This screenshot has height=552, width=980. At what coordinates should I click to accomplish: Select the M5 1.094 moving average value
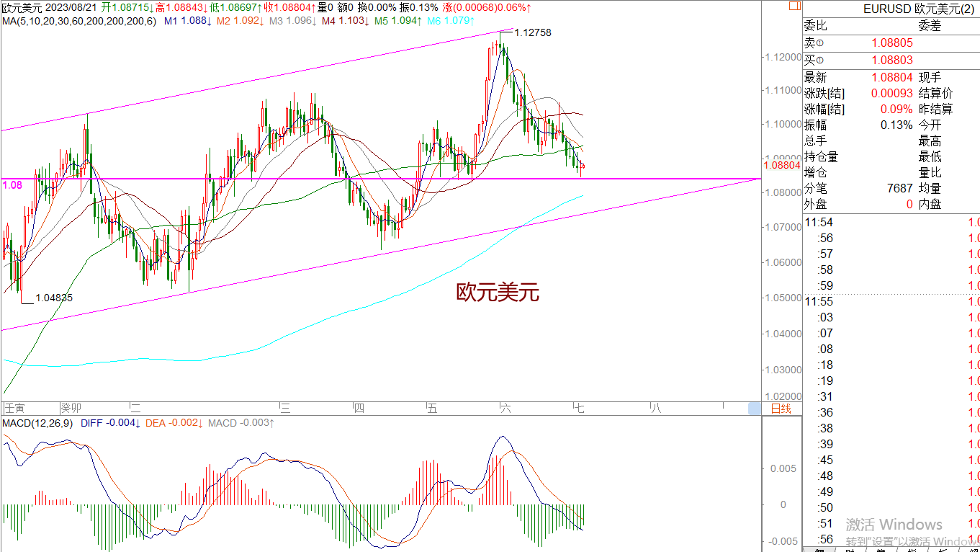(398, 21)
